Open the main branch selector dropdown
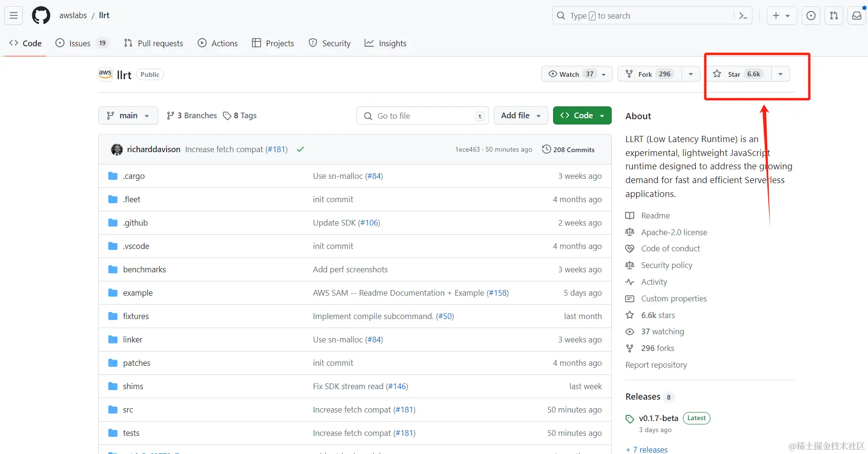Viewport: 868px width, 454px height. click(x=128, y=115)
